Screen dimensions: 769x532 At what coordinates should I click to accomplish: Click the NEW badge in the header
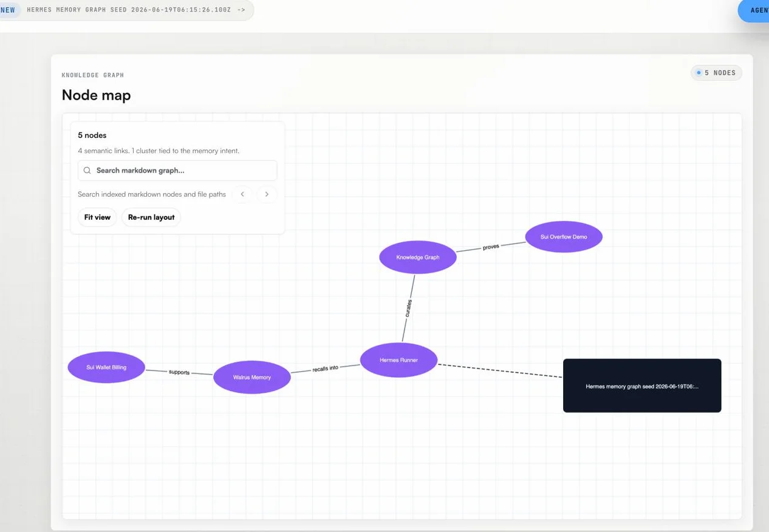8,10
